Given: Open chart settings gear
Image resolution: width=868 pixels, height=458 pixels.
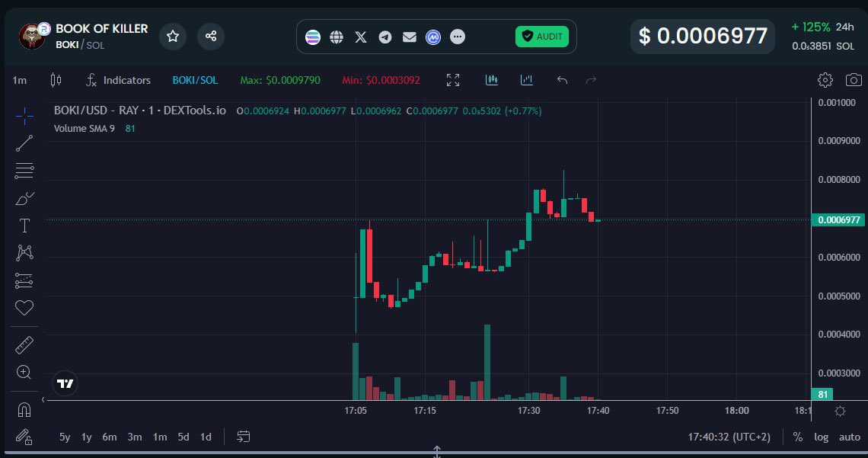Looking at the screenshot, I should (x=825, y=80).
